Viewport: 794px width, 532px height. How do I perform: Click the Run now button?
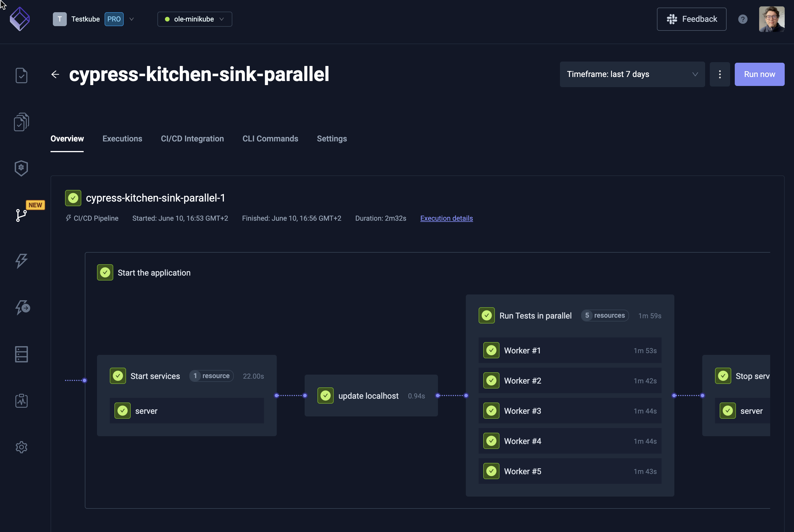point(759,74)
